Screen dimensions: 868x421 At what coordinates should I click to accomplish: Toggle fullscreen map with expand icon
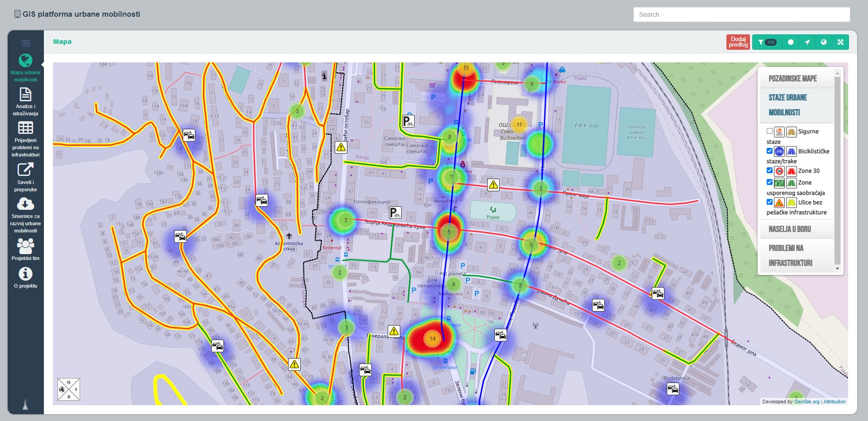point(840,42)
